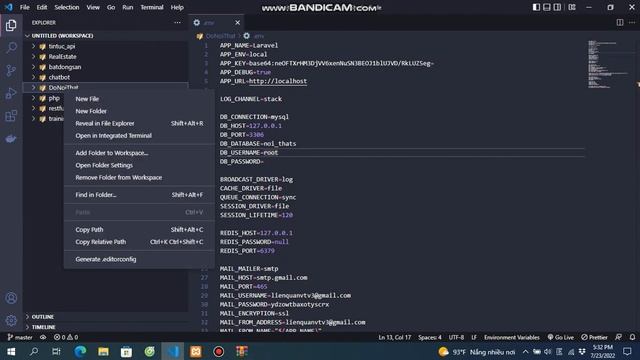Toggle secondary side bar layout icon
The image size is (640, 360).
click(x=557, y=7)
